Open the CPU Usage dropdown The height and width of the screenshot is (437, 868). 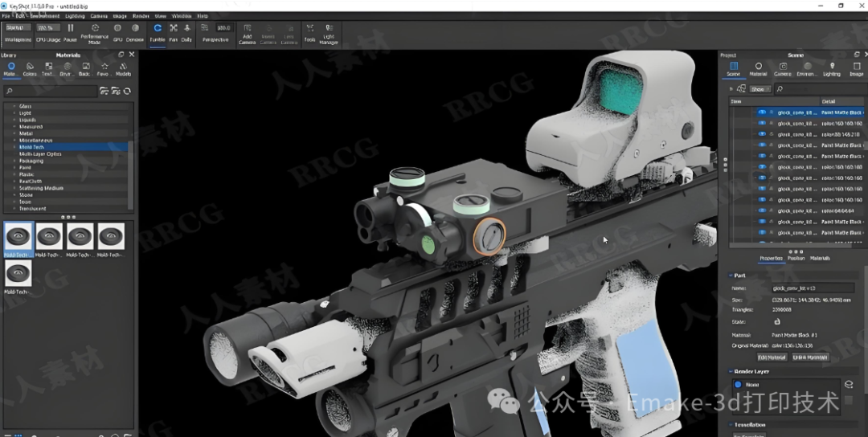click(48, 27)
